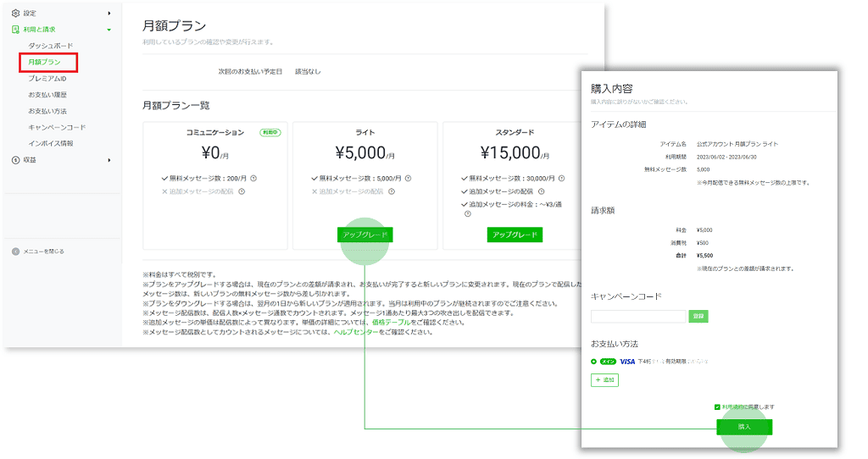Click the メニューを閉じる collapse arrow icon
The image size is (868, 459).
point(16,252)
